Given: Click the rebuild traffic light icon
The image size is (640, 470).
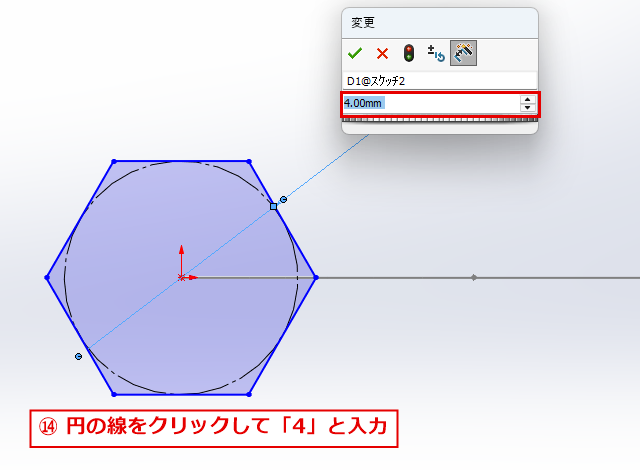Looking at the screenshot, I should point(409,53).
